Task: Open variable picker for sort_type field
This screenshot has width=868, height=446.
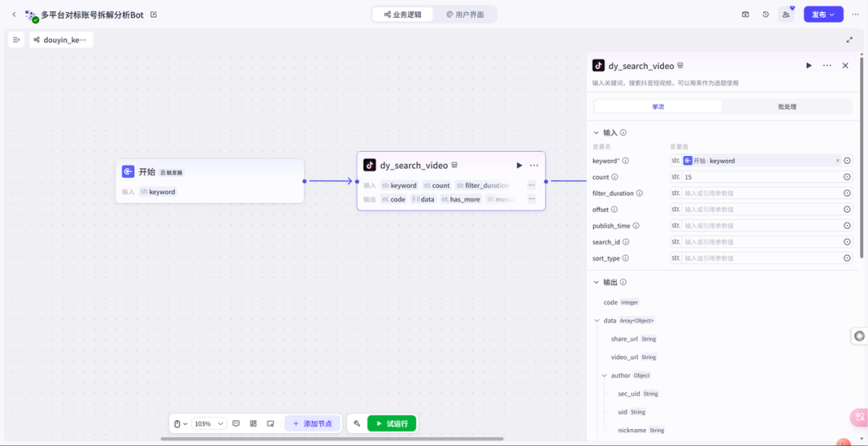Action: click(x=846, y=259)
